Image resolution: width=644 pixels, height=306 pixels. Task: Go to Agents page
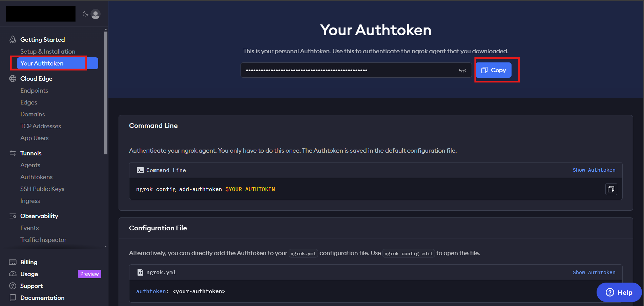pyautogui.click(x=30, y=165)
